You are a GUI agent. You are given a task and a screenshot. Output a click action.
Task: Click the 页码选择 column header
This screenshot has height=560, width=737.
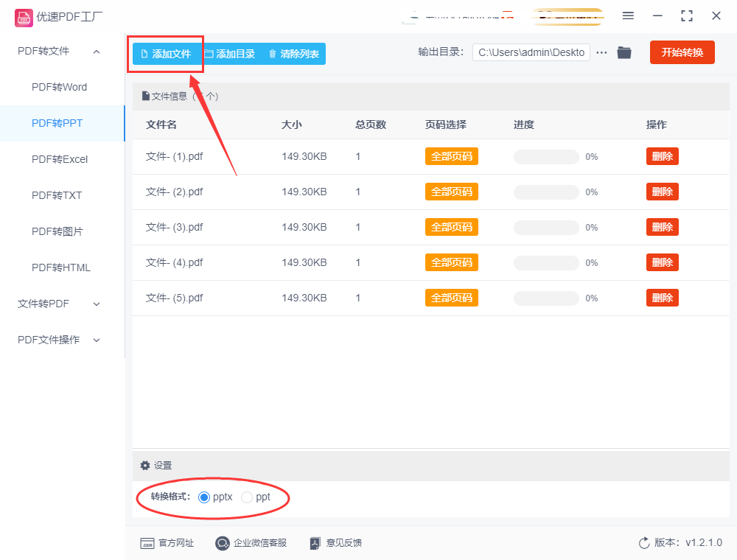point(446,125)
